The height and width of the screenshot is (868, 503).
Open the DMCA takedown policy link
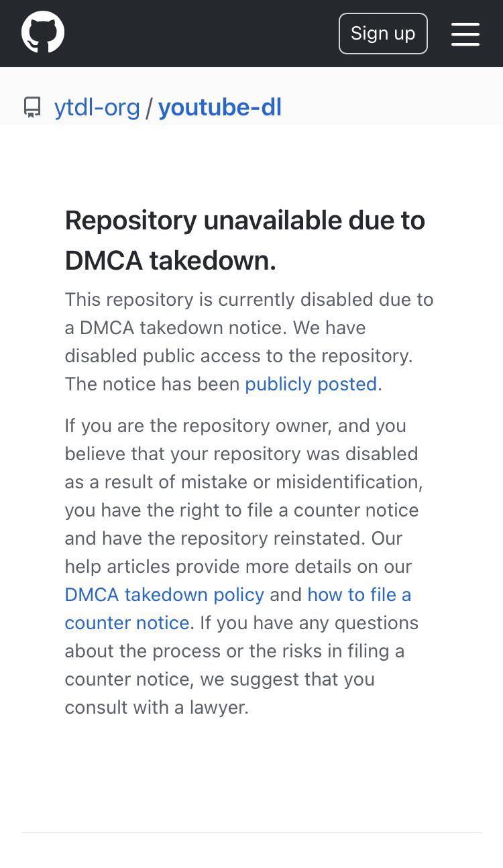[x=164, y=594]
